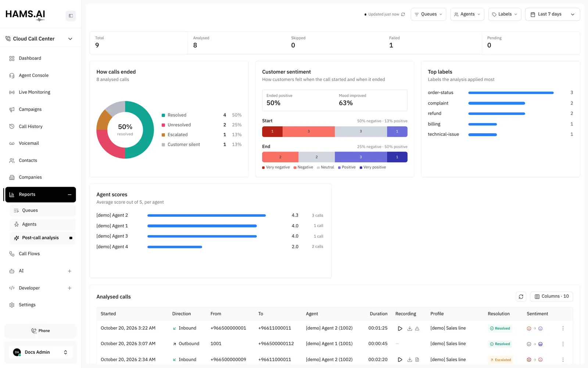Open Queues report in sidebar submenu
Image resolution: width=588 pixels, height=368 pixels.
point(43,210)
